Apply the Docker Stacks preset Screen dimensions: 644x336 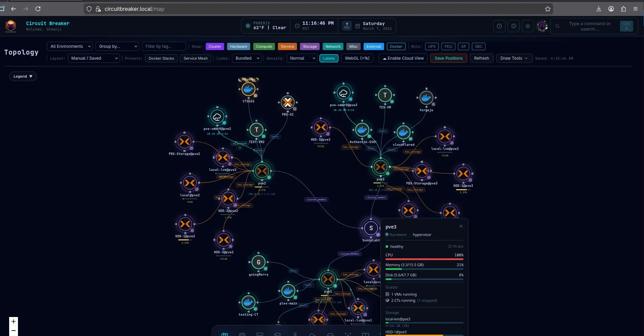[161, 58]
